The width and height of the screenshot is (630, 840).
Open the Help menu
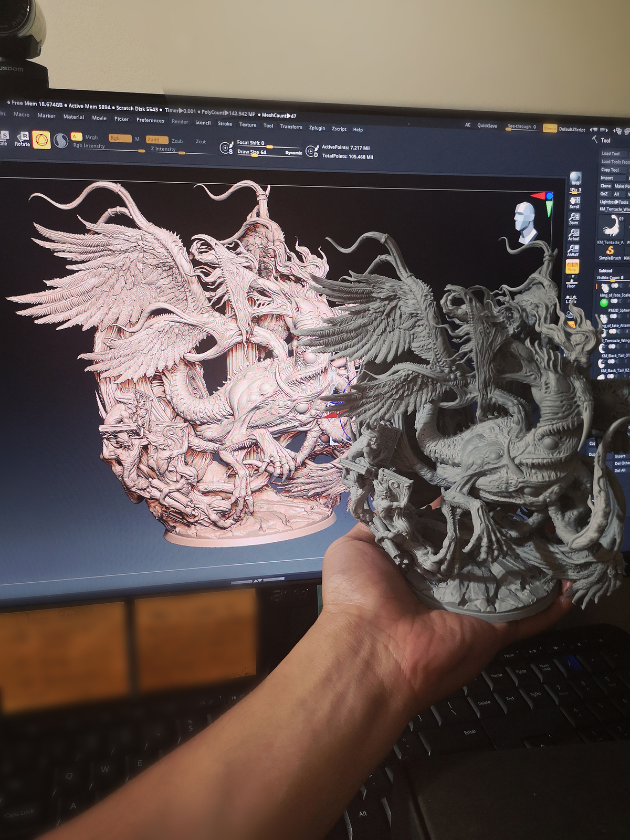coord(358,130)
